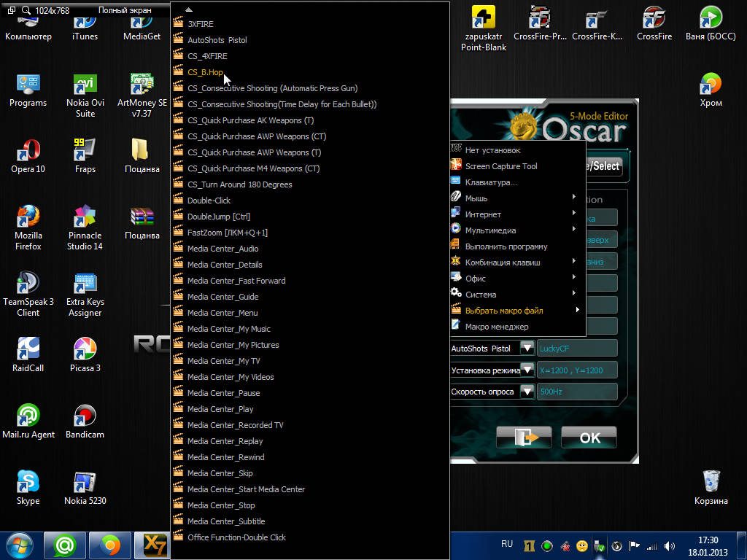Expand the Офис submenu
This screenshot has width=747, height=560.
(x=517, y=279)
